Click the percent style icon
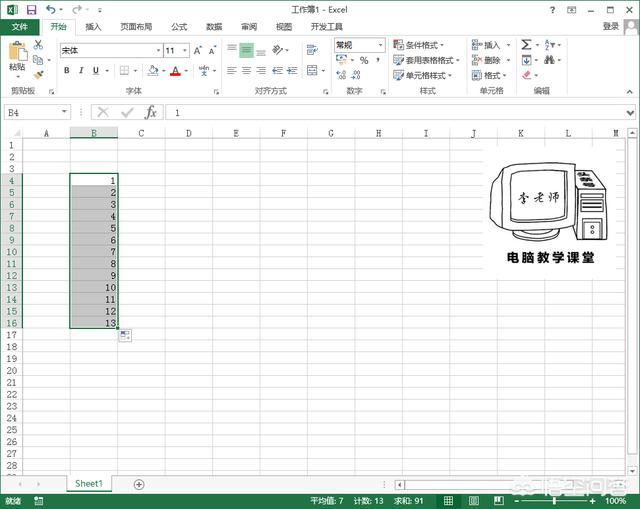 [364, 61]
